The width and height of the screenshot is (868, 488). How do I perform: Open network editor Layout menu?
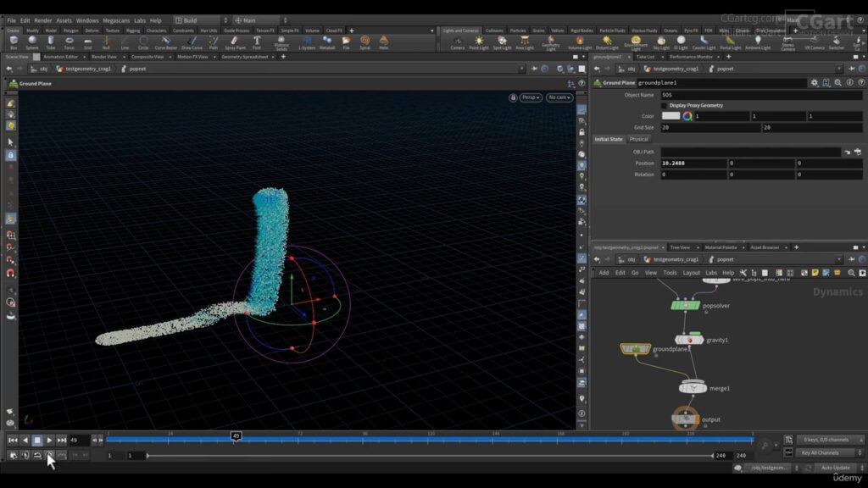tap(691, 273)
